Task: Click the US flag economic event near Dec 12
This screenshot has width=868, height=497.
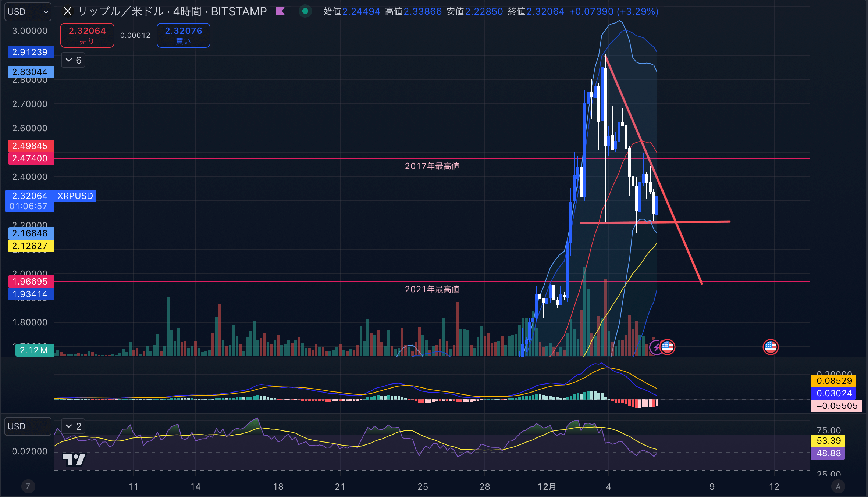Action: (771, 347)
